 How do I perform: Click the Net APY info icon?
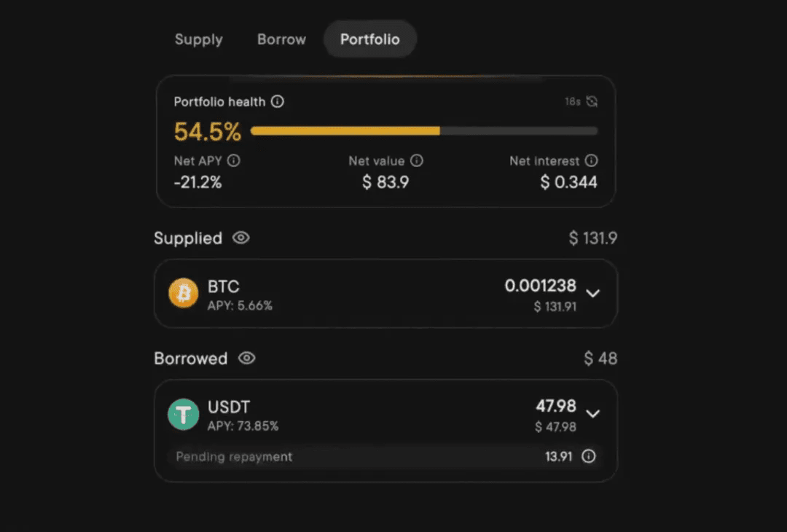(x=233, y=161)
